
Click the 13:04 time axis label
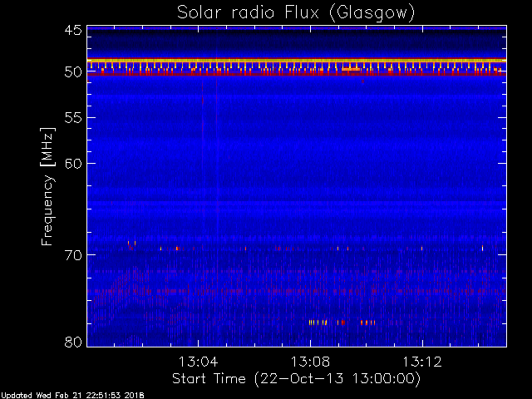tap(198, 362)
